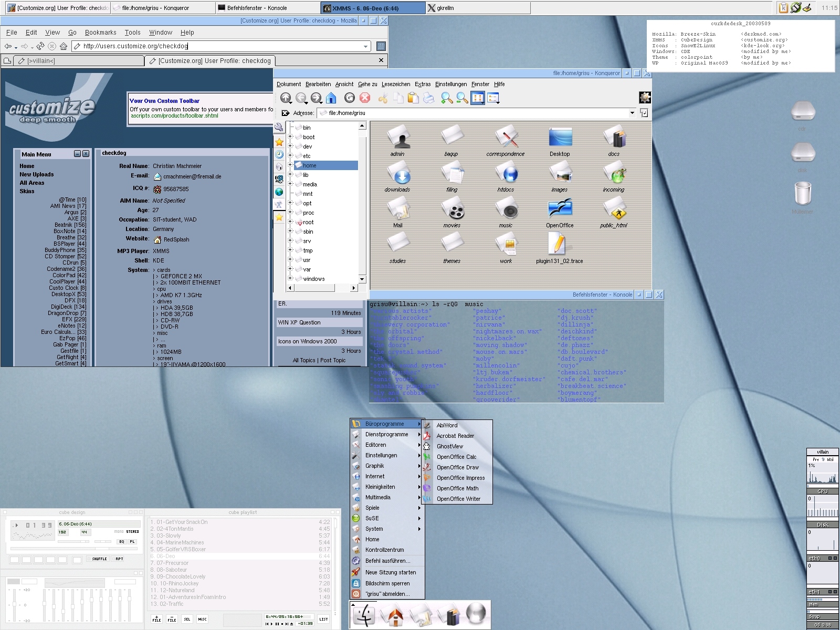Screen dimensions: 840x630
Task: Click 'Bildschirm sperren' in the K menu
Action: coord(386,583)
